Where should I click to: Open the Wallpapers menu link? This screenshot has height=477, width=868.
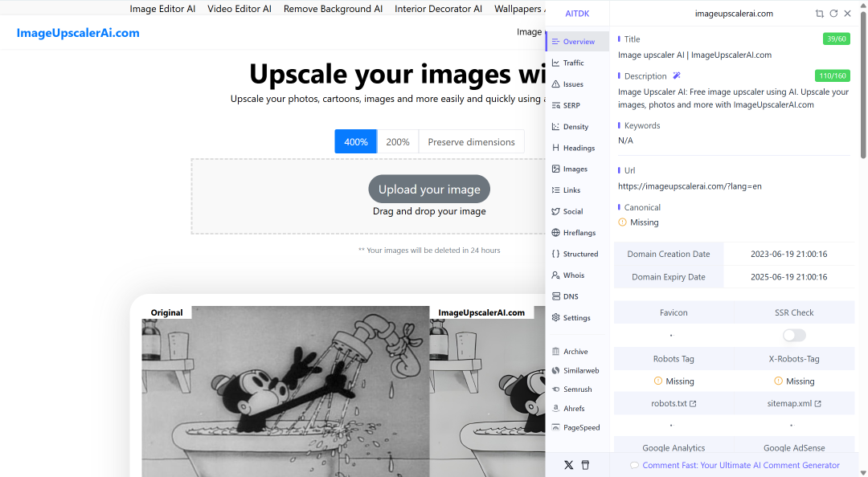click(519, 9)
